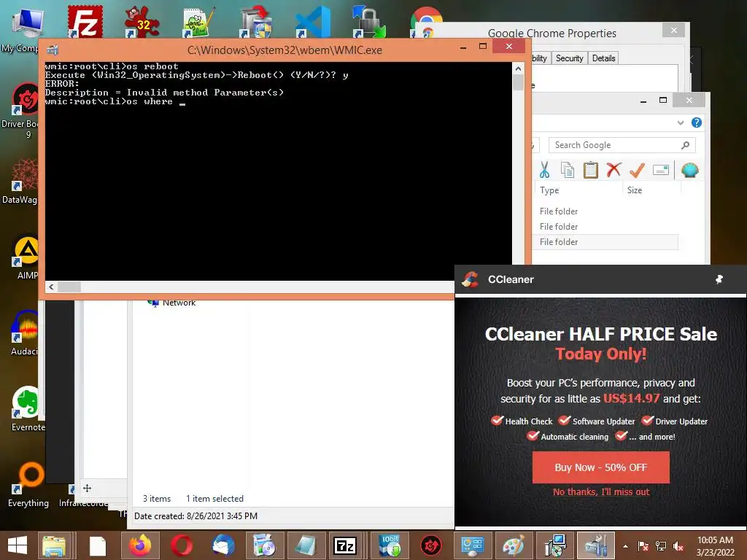This screenshot has width=747, height=560.
Task: Launch the red puzzle-piece 32 desktop shortcut
Action: [x=142, y=22]
